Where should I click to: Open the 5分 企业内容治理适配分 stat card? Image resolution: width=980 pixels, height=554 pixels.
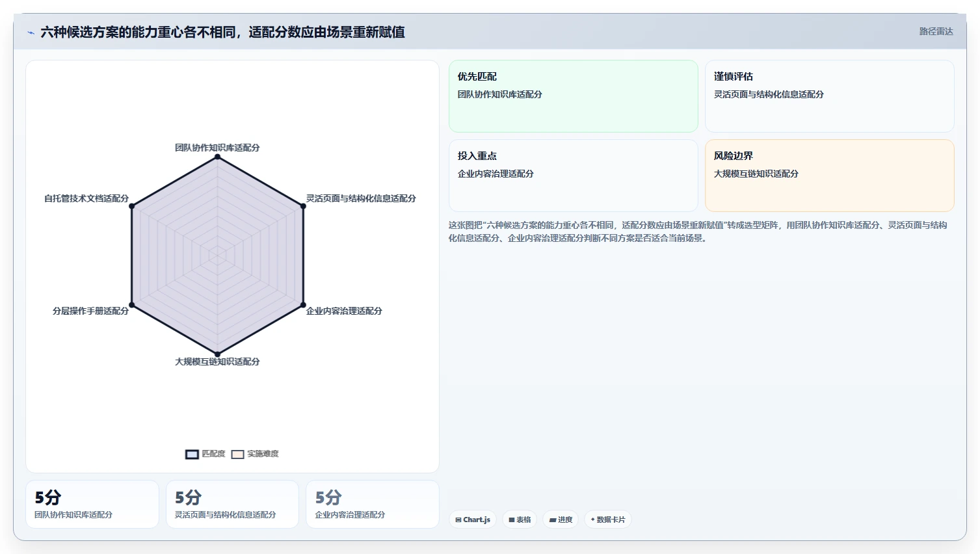coord(373,504)
